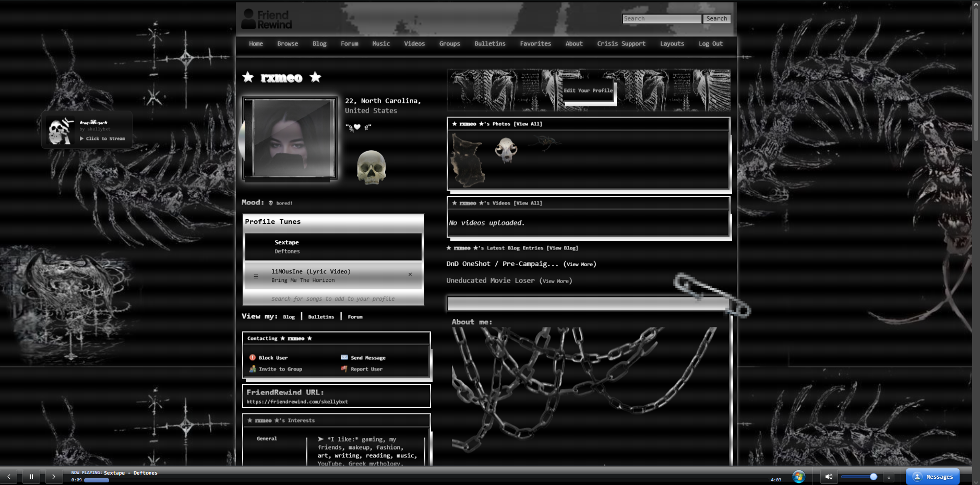Open Crisis Support page
Viewport: 980px width, 485px height.
click(x=621, y=44)
